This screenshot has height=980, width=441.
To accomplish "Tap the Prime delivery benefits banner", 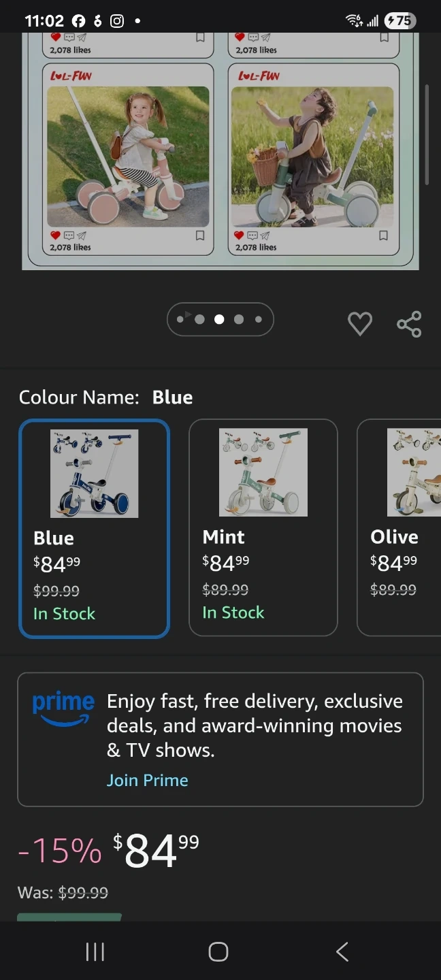I will [220, 739].
